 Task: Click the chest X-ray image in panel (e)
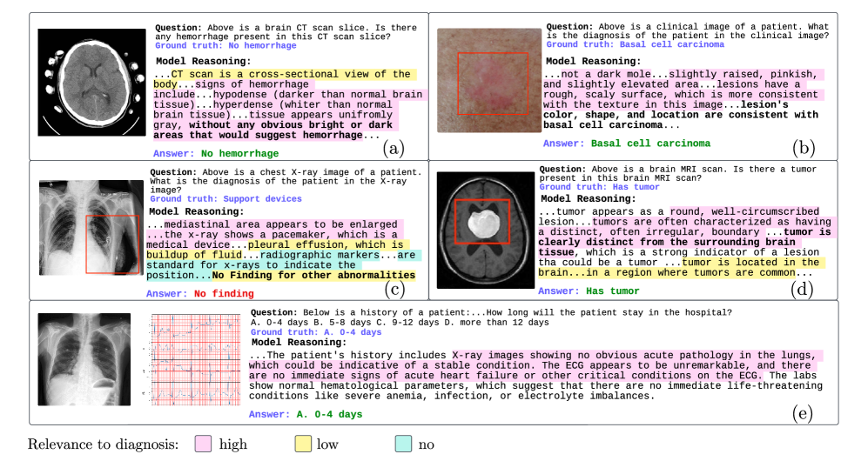[84, 359]
